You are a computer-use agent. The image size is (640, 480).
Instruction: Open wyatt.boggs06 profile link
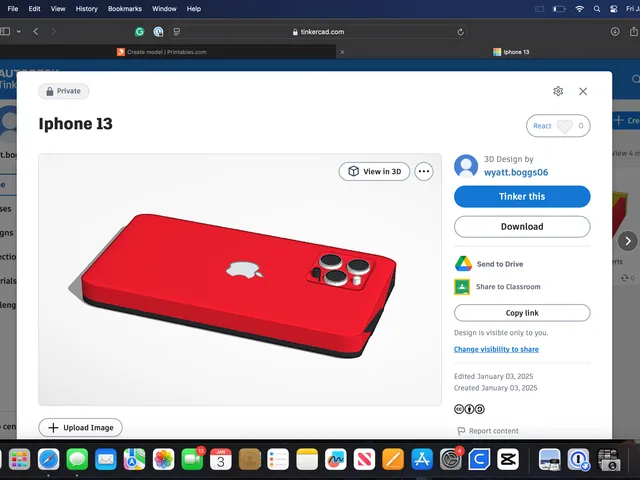[516, 172]
